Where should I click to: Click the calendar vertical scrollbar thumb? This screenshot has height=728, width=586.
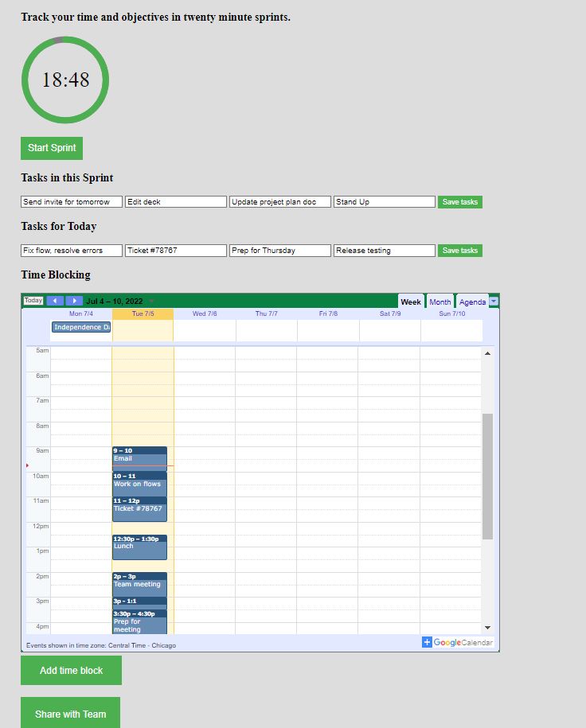487,476
